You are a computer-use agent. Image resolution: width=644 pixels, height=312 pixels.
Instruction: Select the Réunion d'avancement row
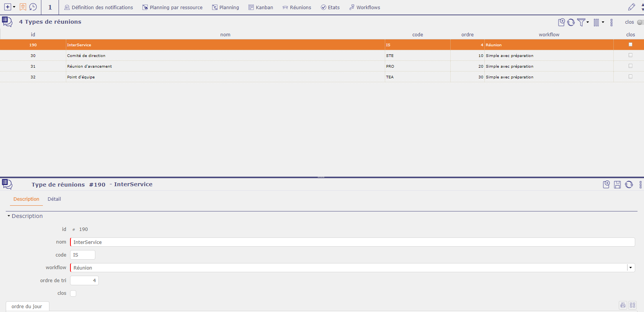[90, 67]
